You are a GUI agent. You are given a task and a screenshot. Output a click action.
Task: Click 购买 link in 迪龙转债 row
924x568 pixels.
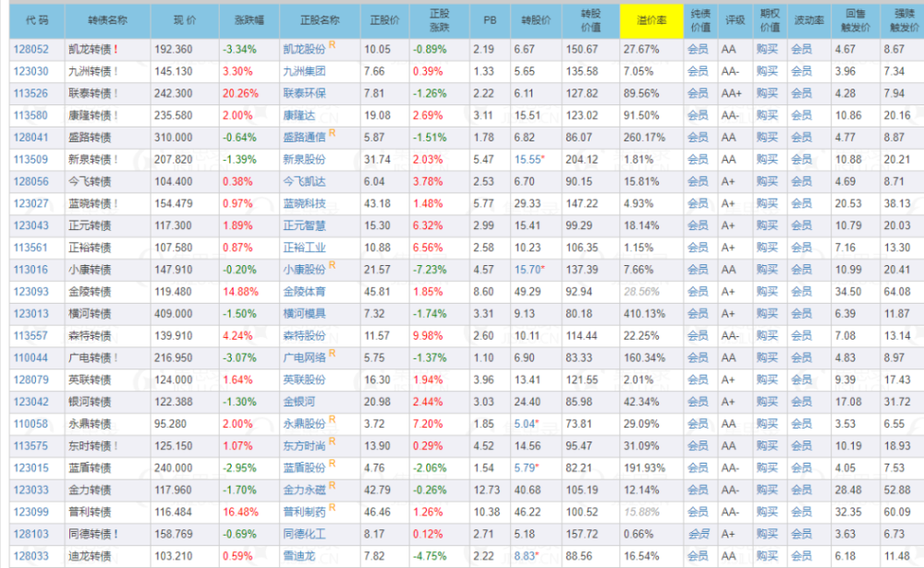(767, 556)
